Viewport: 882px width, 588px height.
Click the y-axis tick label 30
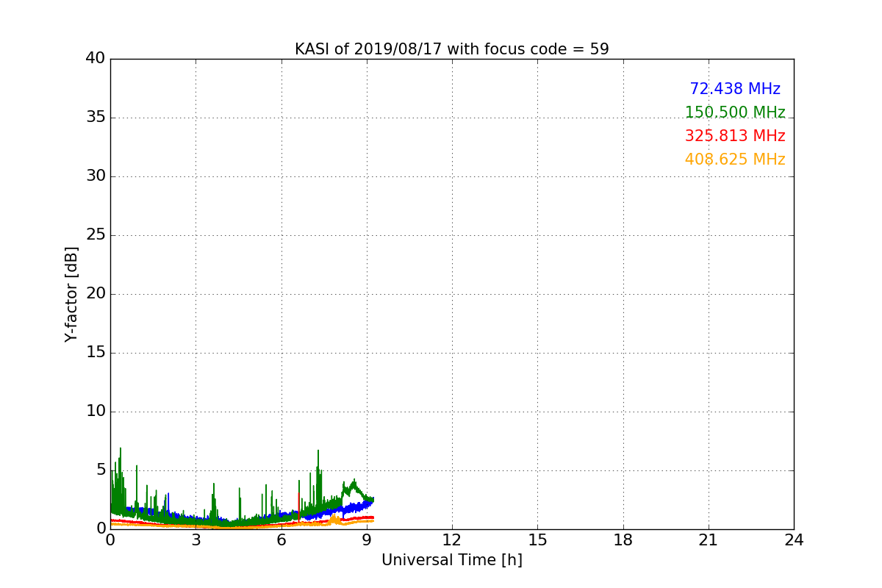click(96, 176)
